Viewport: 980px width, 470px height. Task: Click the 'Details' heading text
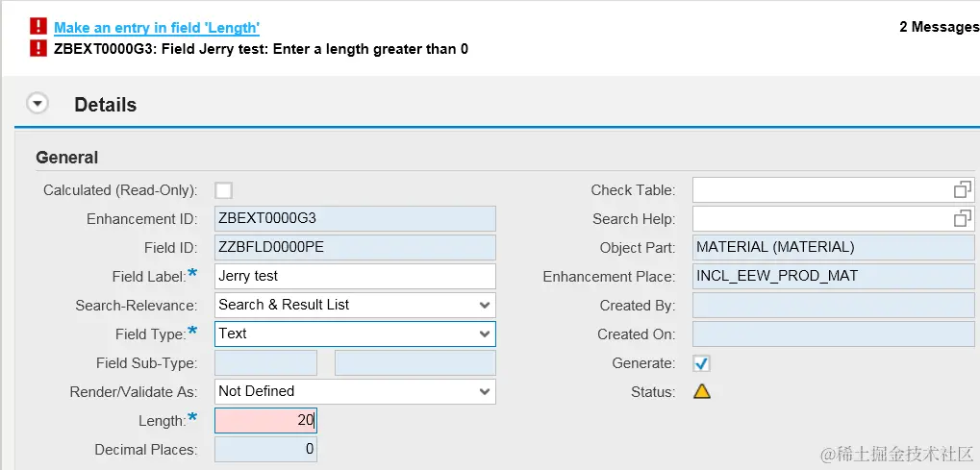coord(106,105)
